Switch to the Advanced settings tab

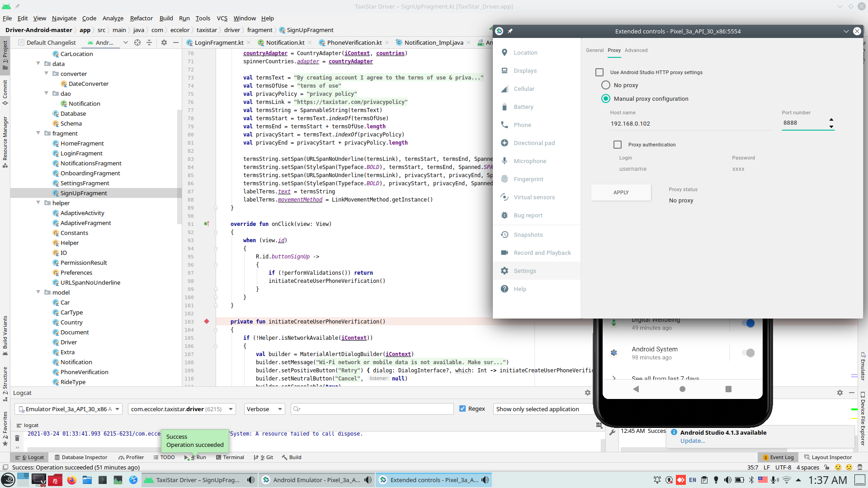[x=636, y=50]
